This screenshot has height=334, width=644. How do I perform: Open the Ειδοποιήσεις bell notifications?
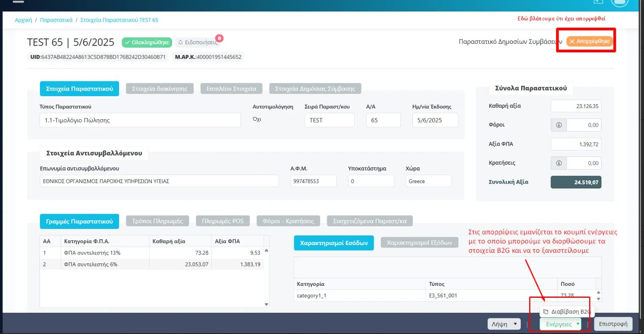197,43
